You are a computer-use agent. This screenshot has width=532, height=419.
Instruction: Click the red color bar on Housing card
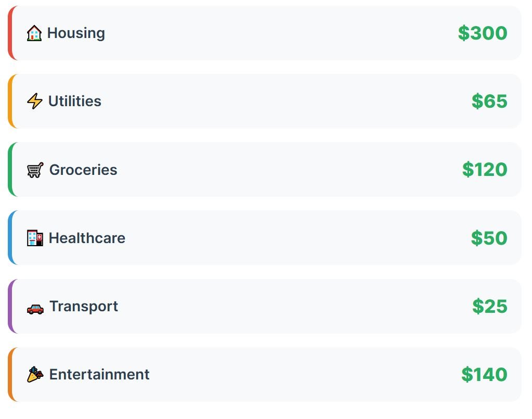pos(10,33)
